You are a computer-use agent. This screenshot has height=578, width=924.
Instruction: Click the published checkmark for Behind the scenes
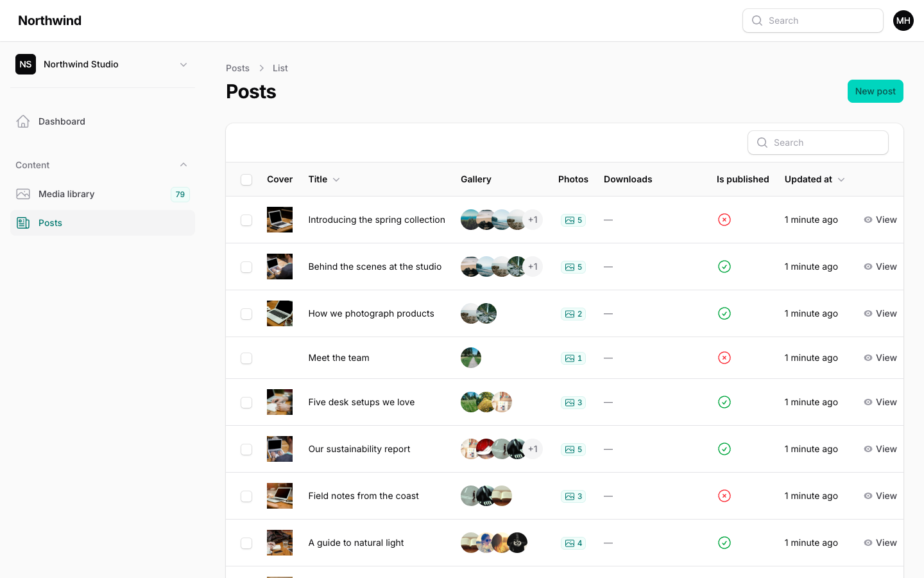tap(724, 267)
